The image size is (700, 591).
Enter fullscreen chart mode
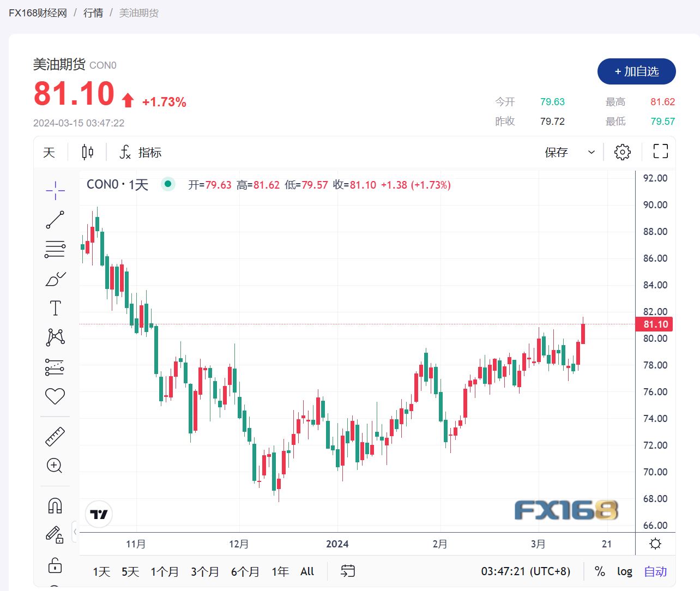[x=660, y=152]
